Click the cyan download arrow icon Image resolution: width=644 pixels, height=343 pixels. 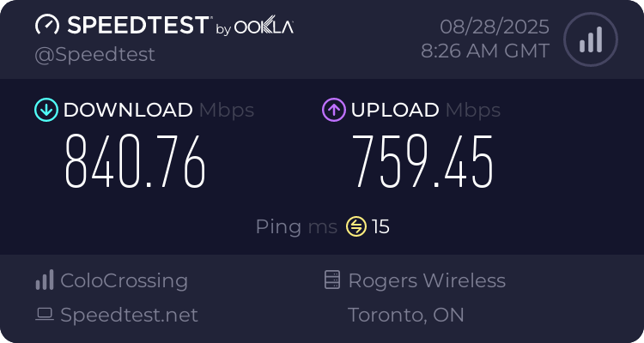point(46,110)
